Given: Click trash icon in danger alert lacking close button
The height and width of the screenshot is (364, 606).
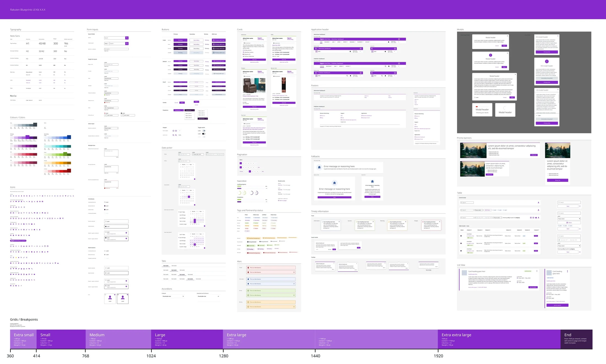Looking at the screenshot, I should click(x=248, y=268).
